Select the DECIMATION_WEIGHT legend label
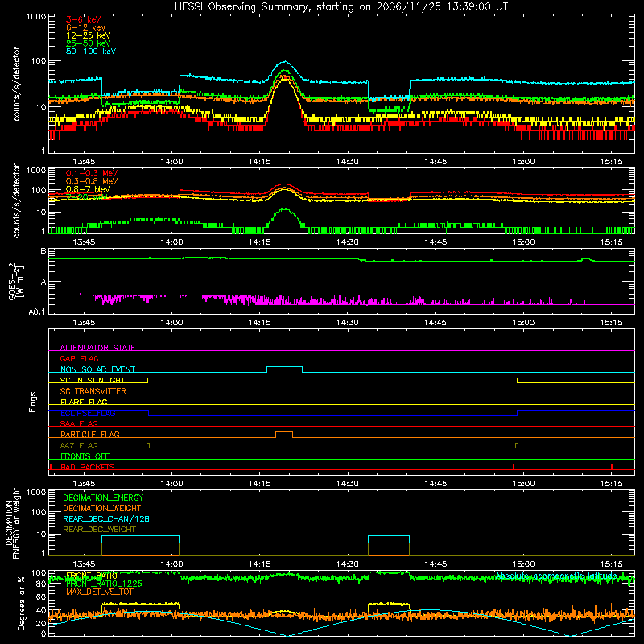The image size is (644, 644). (102, 508)
